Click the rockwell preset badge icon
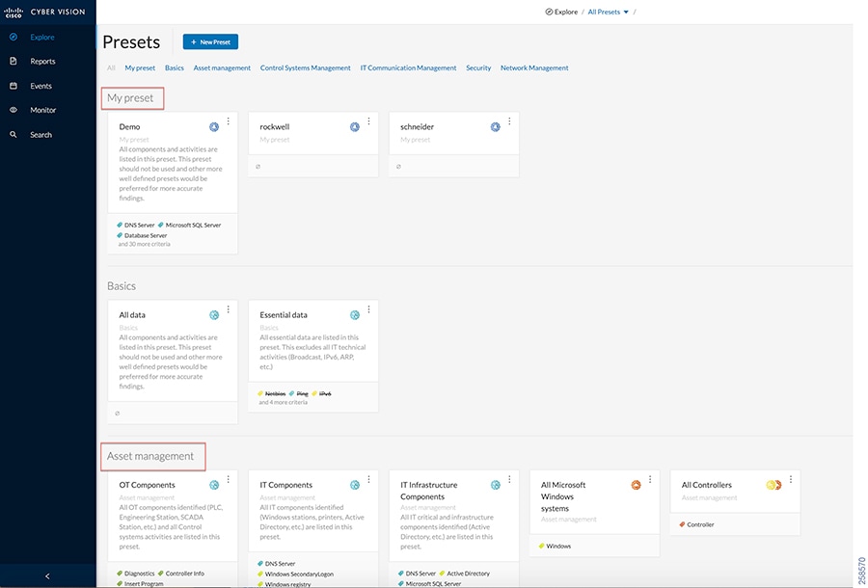Screen dimensions: 868x588 click(x=355, y=127)
